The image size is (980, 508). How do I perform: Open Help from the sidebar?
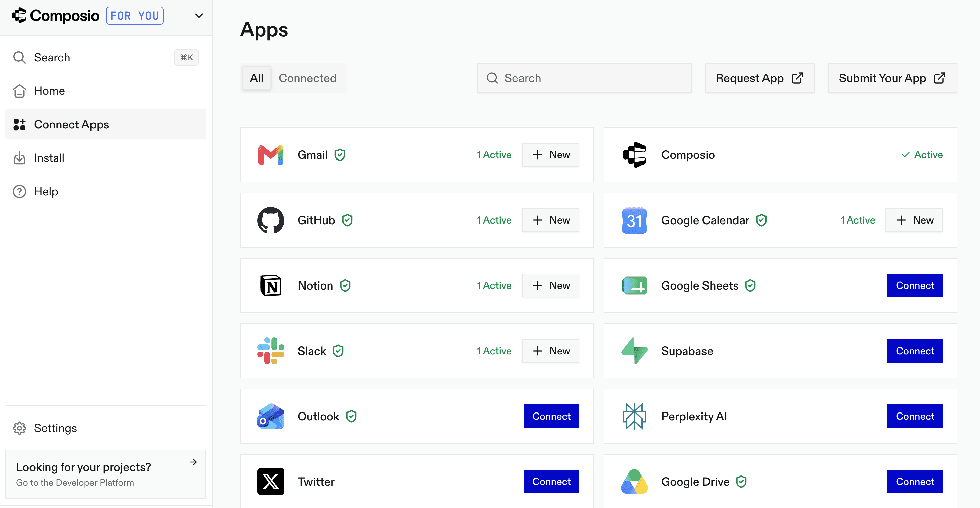coord(106,191)
